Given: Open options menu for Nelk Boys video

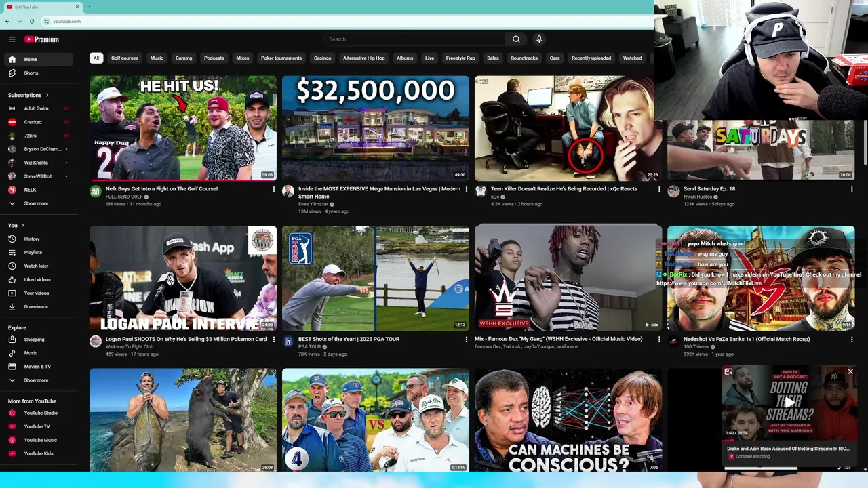Looking at the screenshot, I should (274, 190).
